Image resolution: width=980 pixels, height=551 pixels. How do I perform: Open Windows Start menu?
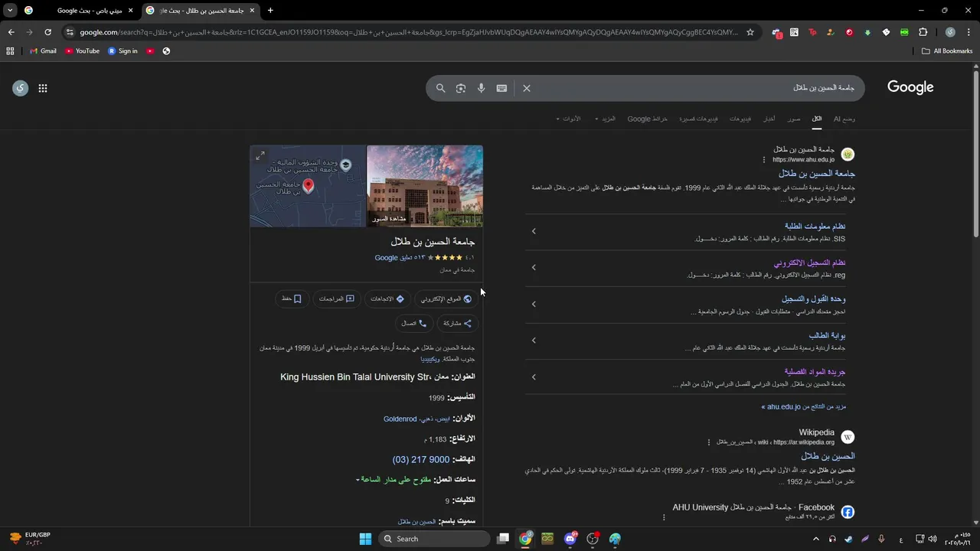[365, 539]
